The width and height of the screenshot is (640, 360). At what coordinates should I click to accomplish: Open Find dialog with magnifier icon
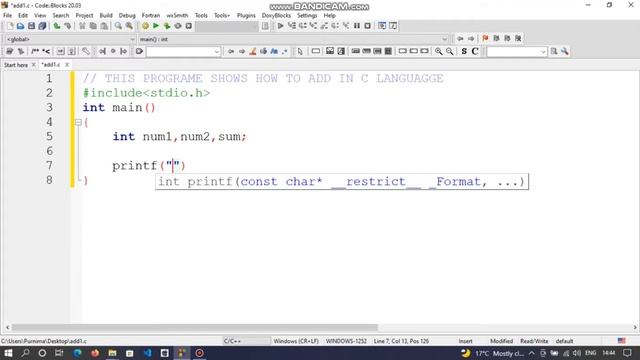pos(118,26)
